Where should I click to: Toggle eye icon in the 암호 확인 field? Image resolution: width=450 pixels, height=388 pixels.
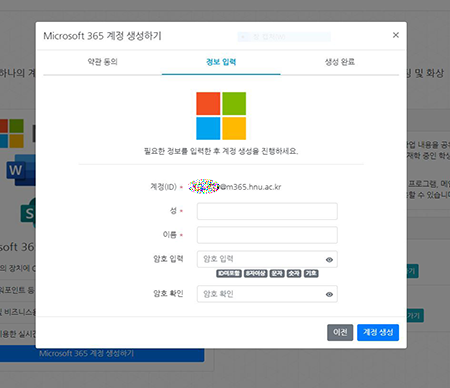(x=329, y=294)
